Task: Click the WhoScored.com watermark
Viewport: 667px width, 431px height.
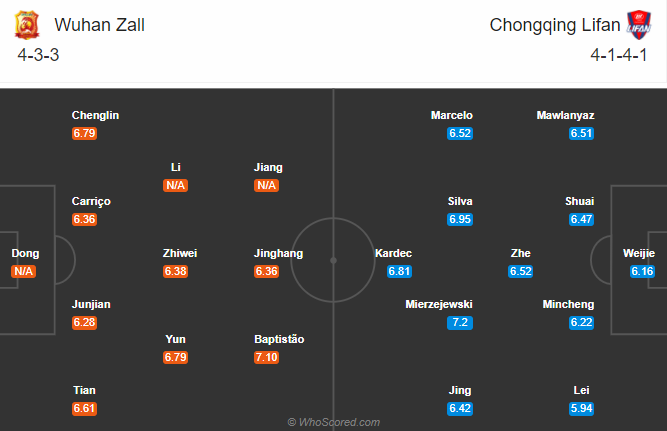Action: point(334,422)
